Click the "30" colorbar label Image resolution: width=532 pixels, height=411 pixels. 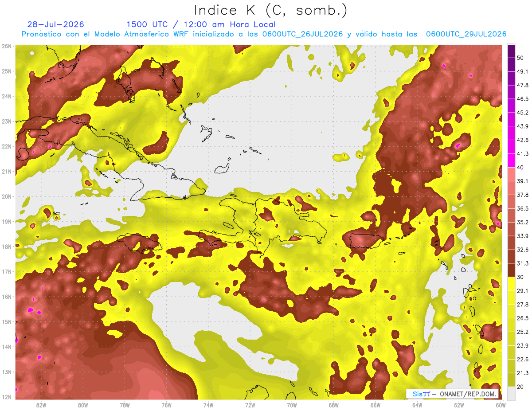coord(520,277)
